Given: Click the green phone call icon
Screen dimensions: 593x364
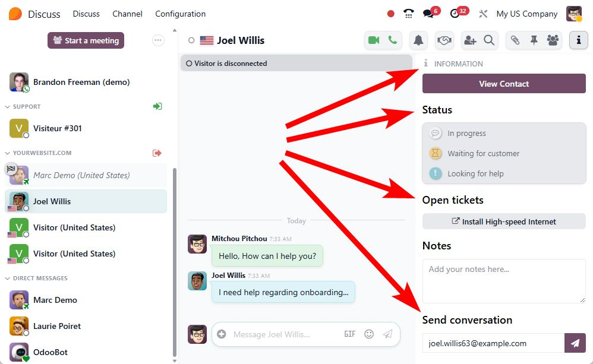Looking at the screenshot, I should point(393,40).
